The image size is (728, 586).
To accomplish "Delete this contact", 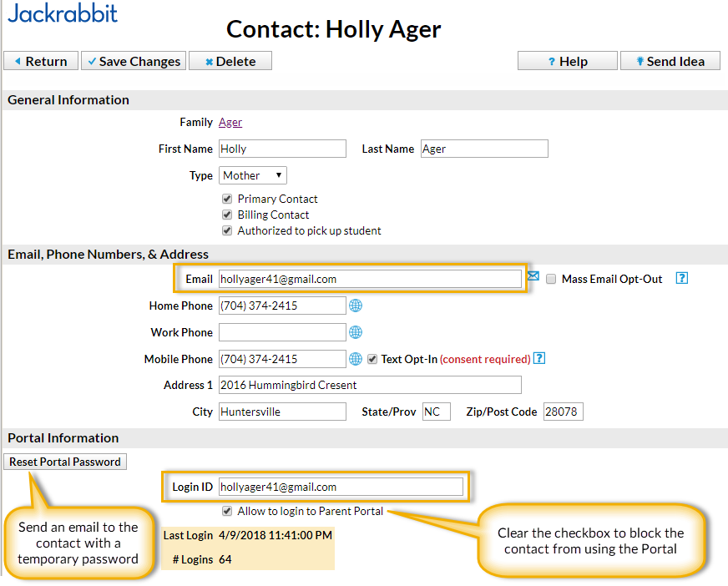I will (230, 61).
